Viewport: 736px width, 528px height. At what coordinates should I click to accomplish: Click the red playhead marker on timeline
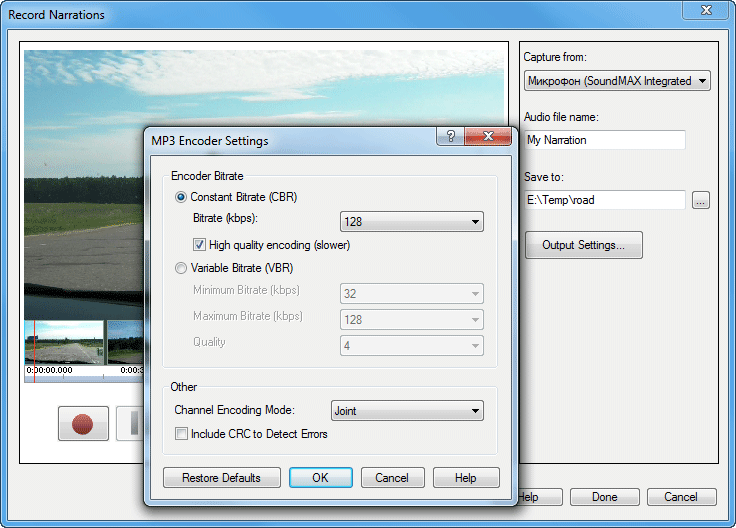click(x=34, y=351)
